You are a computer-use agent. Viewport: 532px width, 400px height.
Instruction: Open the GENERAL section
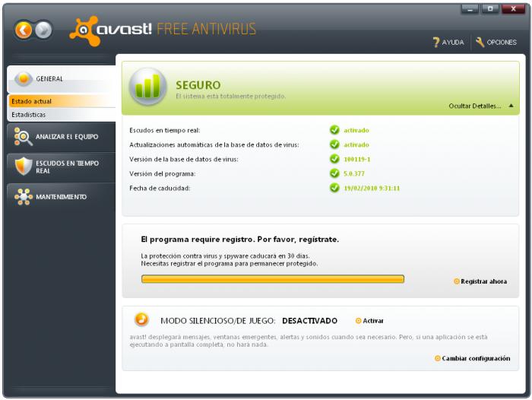point(61,79)
